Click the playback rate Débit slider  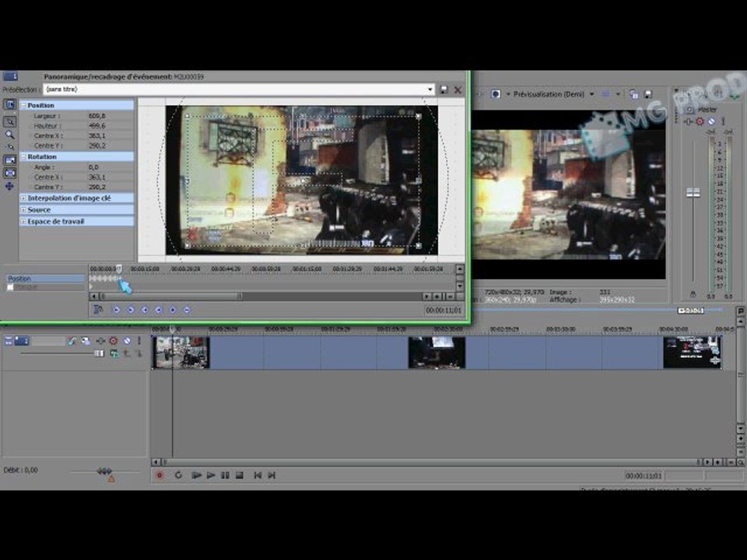[x=105, y=471]
